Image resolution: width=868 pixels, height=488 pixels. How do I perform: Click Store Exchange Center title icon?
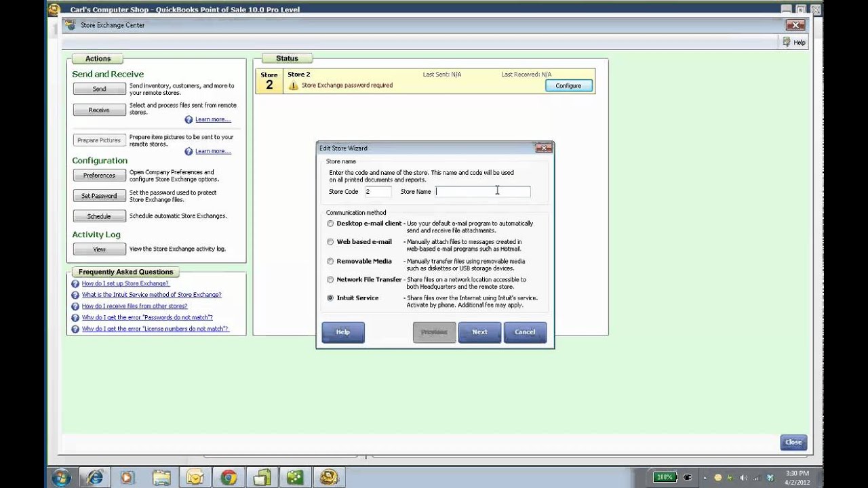click(x=69, y=25)
